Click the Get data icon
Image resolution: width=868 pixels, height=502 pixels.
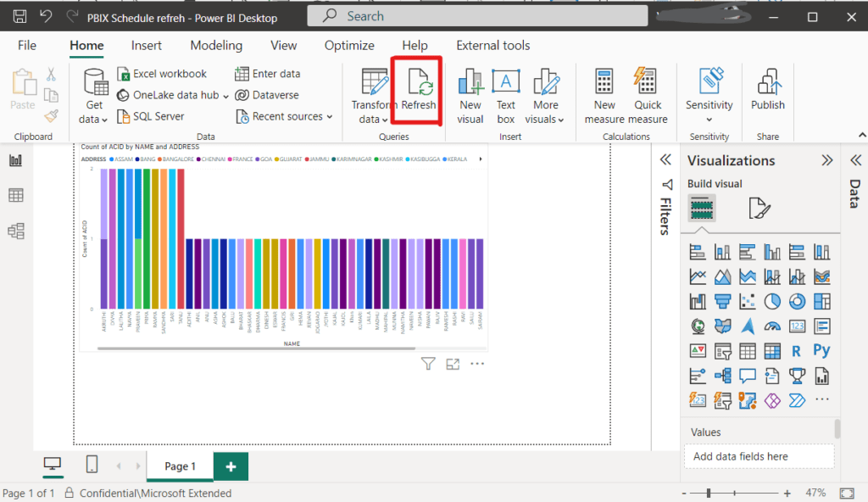(x=95, y=84)
